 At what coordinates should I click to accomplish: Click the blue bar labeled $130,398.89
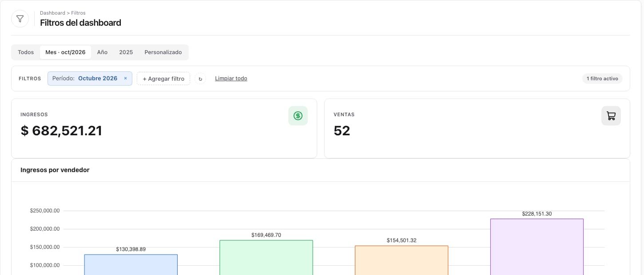tap(131, 265)
